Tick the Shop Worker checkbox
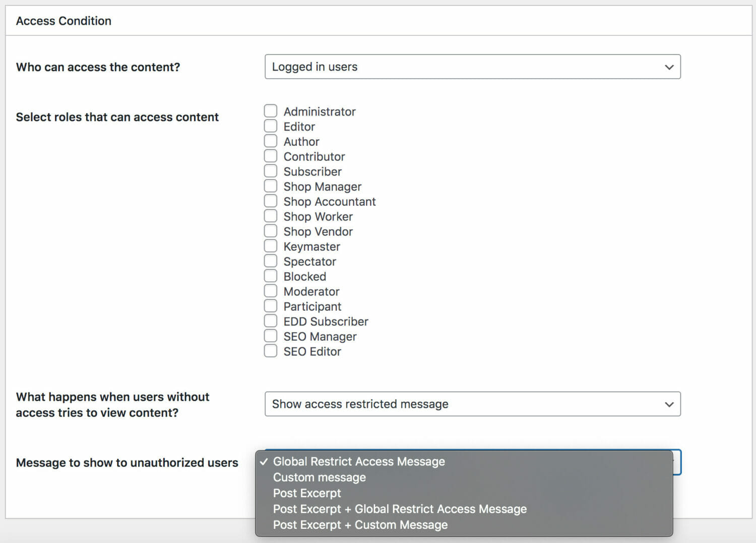Image resolution: width=756 pixels, height=543 pixels. pos(271,216)
